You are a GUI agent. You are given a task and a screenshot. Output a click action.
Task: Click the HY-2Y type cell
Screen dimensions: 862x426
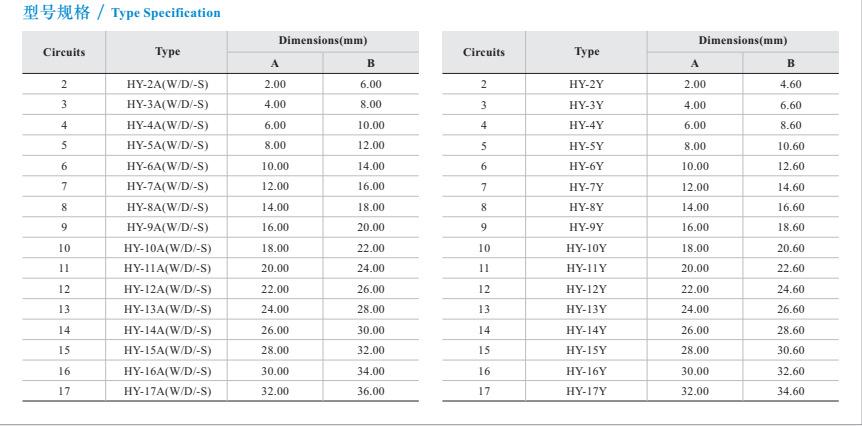point(586,85)
